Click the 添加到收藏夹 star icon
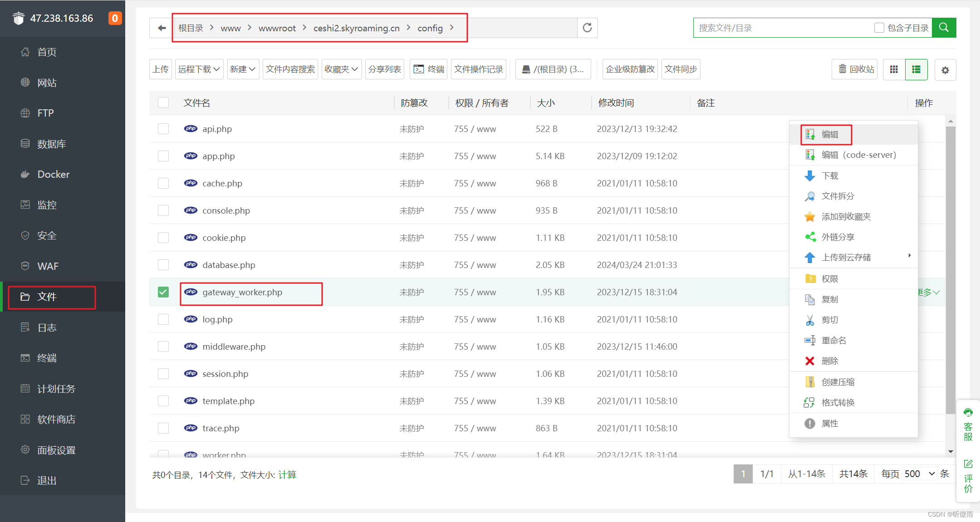 point(810,216)
